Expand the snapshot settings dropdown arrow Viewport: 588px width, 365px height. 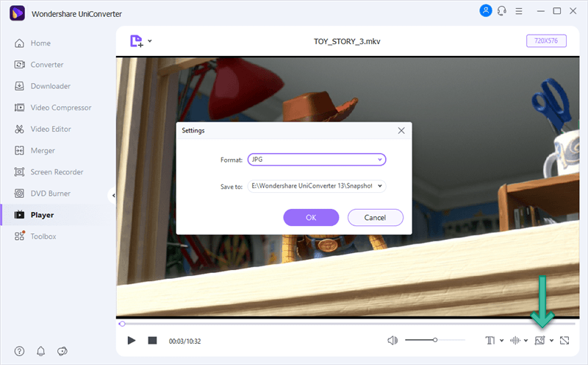[552, 341]
